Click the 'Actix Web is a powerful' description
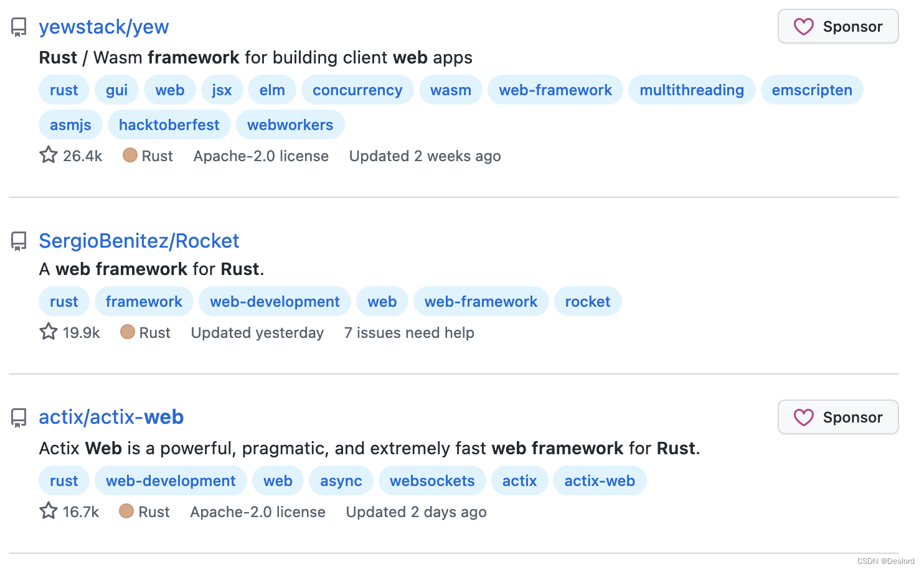 (369, 448)
